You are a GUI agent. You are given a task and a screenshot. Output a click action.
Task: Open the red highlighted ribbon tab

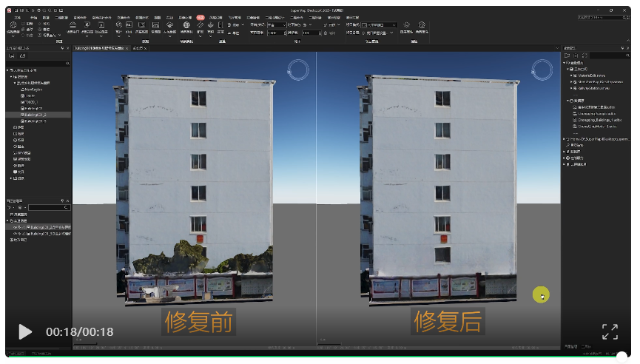pos(201,17)
